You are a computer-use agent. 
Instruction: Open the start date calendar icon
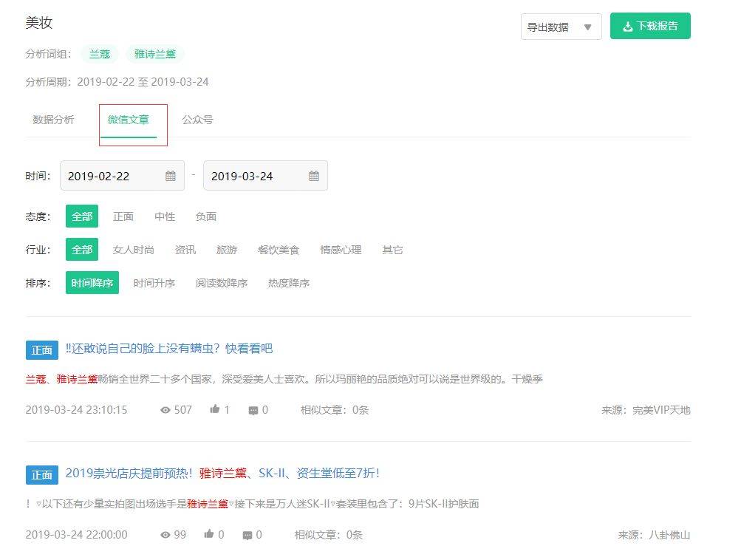[171, 176]
